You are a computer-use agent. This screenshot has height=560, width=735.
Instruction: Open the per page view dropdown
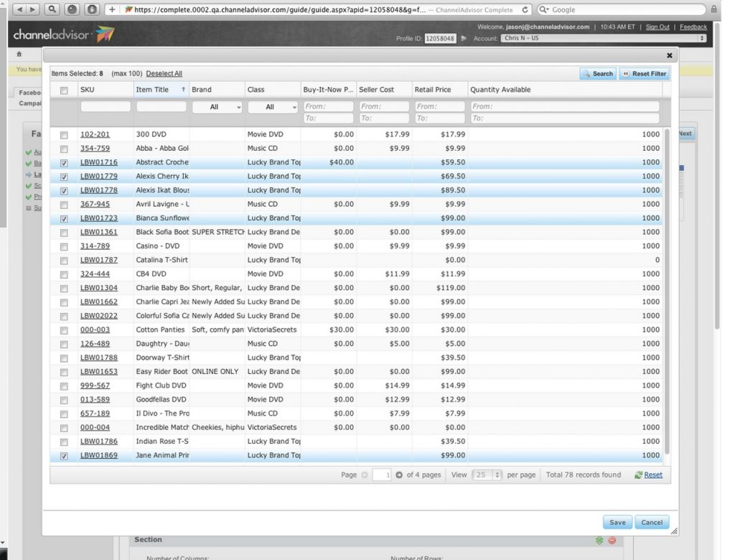pos(487,475)
